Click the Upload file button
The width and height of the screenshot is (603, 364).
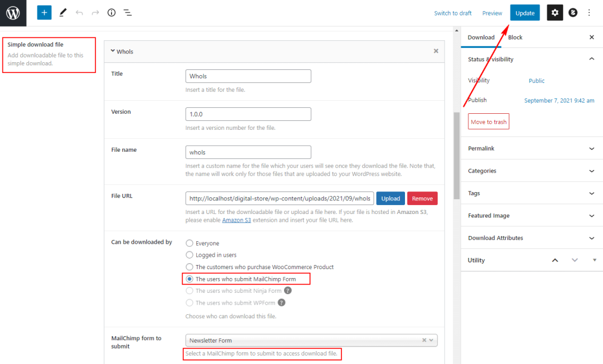[390, 199]
